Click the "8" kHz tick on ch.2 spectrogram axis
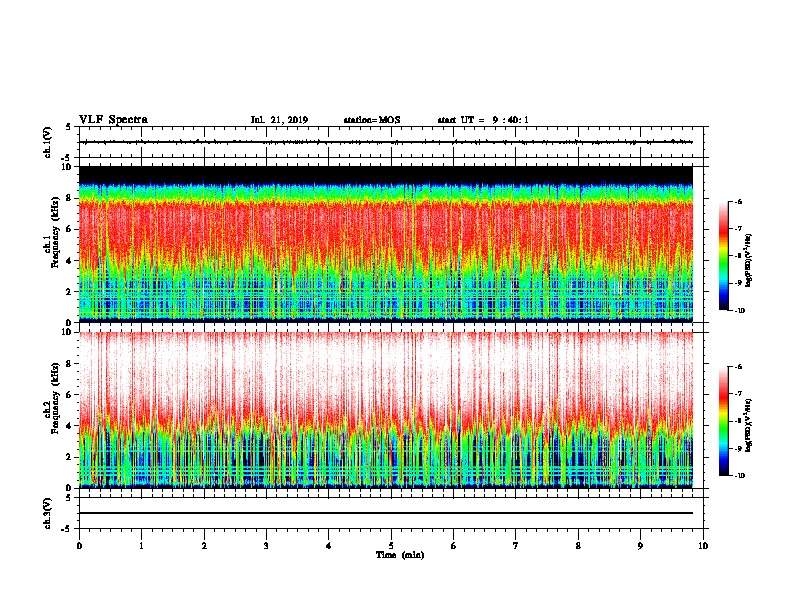 pos(69,364)
